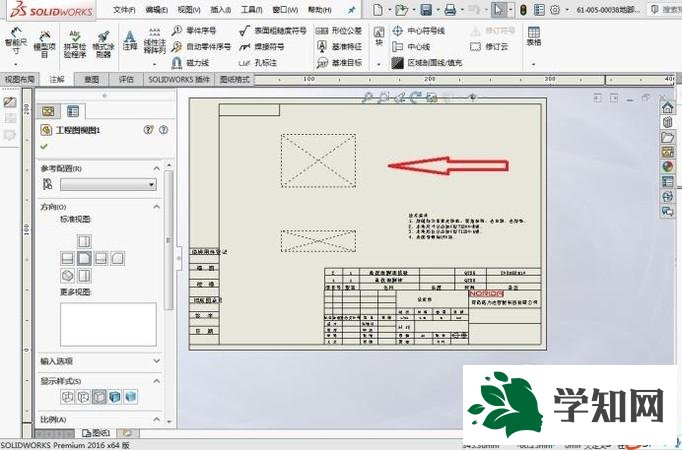Image resolution: width=682 pixels, height=450 pixels.
Task: Open the View (视图) menu
Action: point(189,10)
